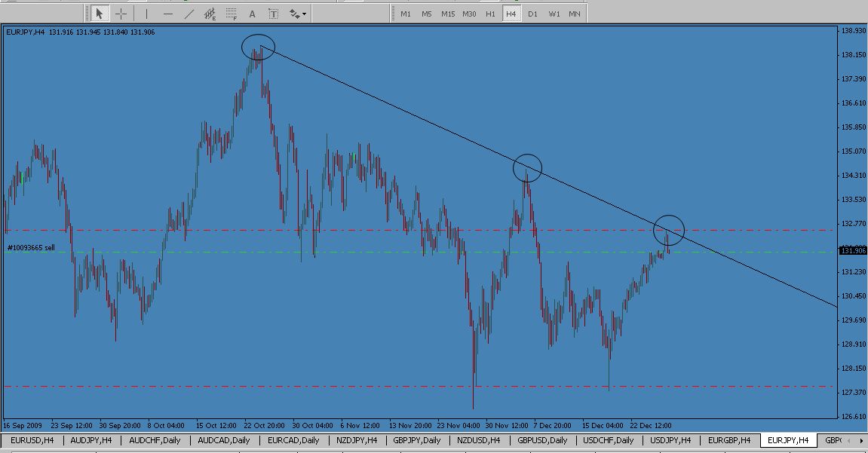Activate the crosshair tool

(121, 14)
